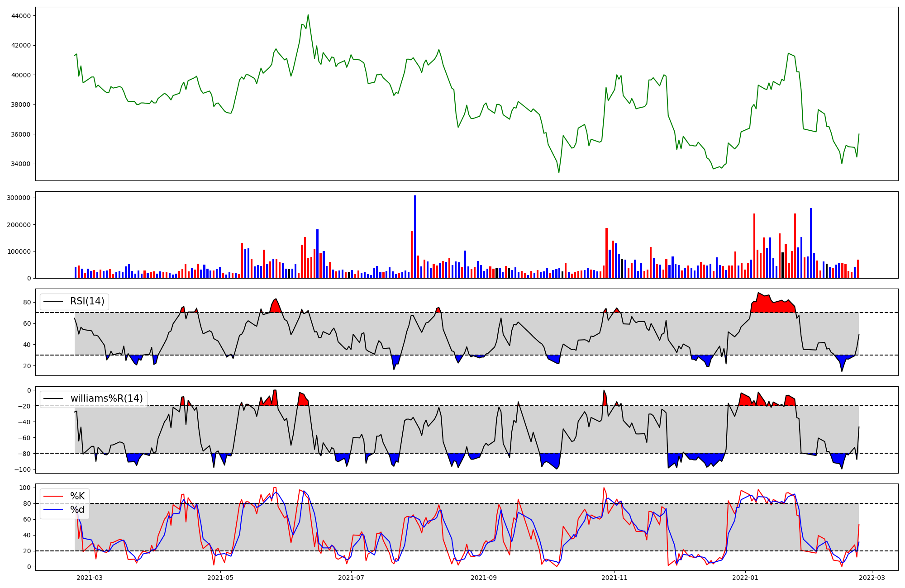This screenshot has height=588, width=905.
Task: Click the williams%R(14) legend label
Action: point(106,398)
